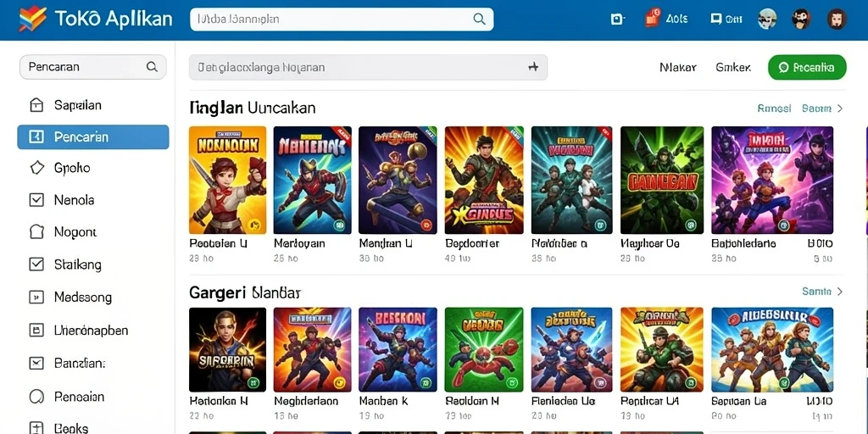
Task: Open the Penthcar UA game thumbnail
Action: pos(661,349)
